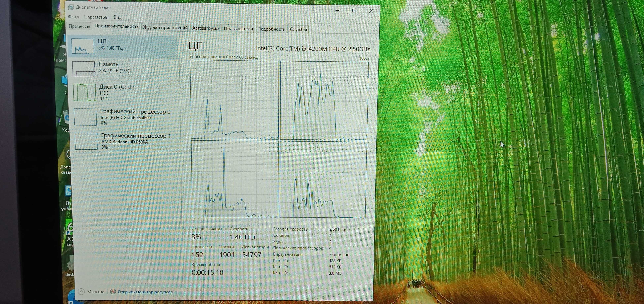Click the Процессы count 152
Viewport: 644px width, 304px height.
198,255
